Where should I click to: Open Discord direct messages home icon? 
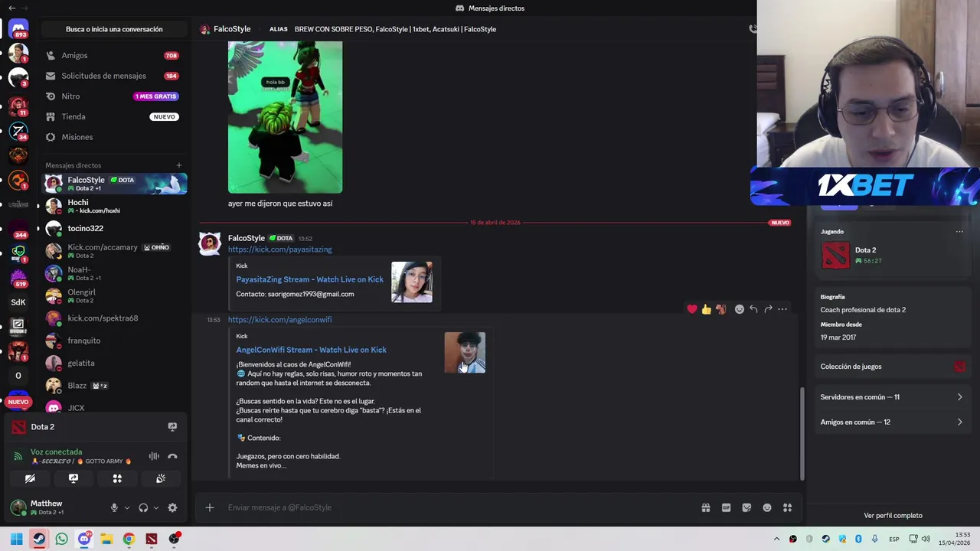pyautogui.click(x=18, y=29)
